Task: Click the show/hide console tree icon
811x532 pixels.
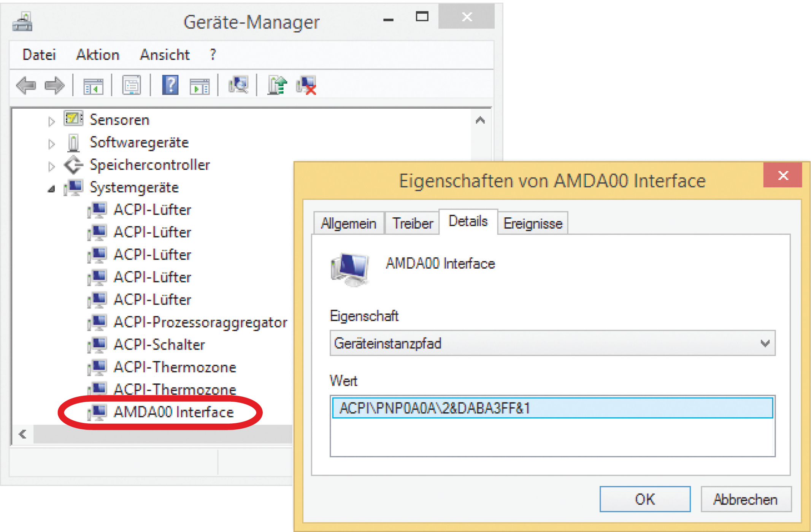Action: coord(93,86)
